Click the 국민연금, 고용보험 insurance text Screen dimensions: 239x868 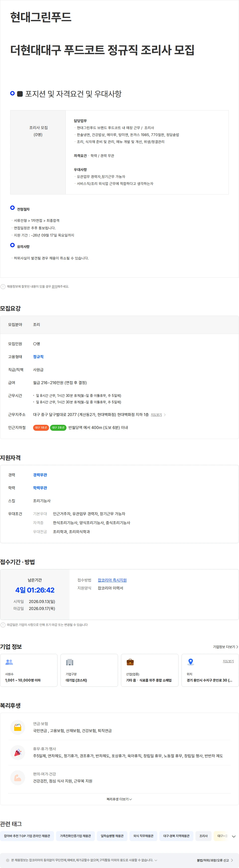(x=72, y=731)
